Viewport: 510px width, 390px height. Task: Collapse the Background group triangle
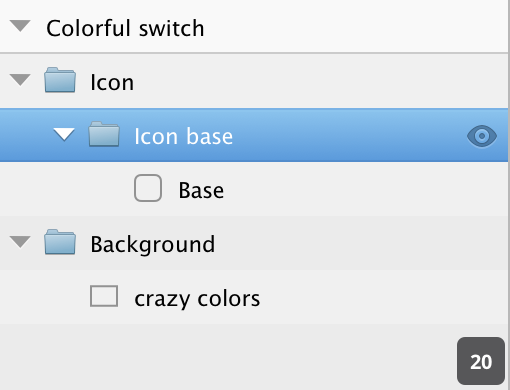pyautogui.click(x=20, y=242)
